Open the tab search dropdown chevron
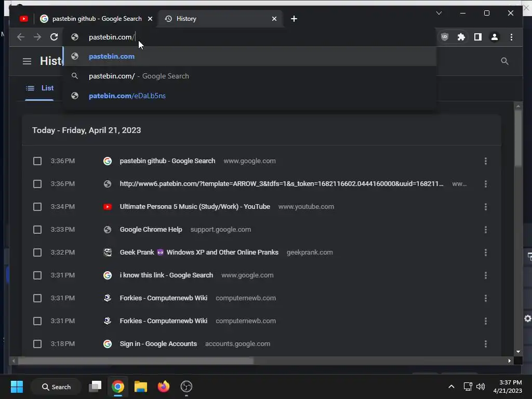532x399 pixels. point(438,13)
